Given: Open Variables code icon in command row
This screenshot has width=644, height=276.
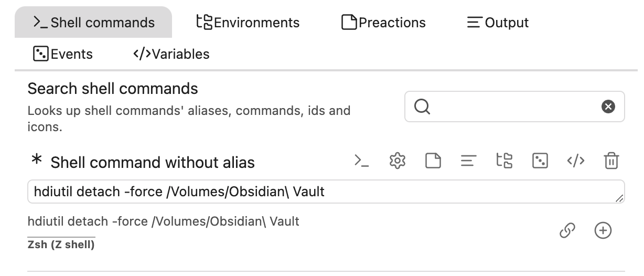Looking at the screenshot, I should (575, 161).
